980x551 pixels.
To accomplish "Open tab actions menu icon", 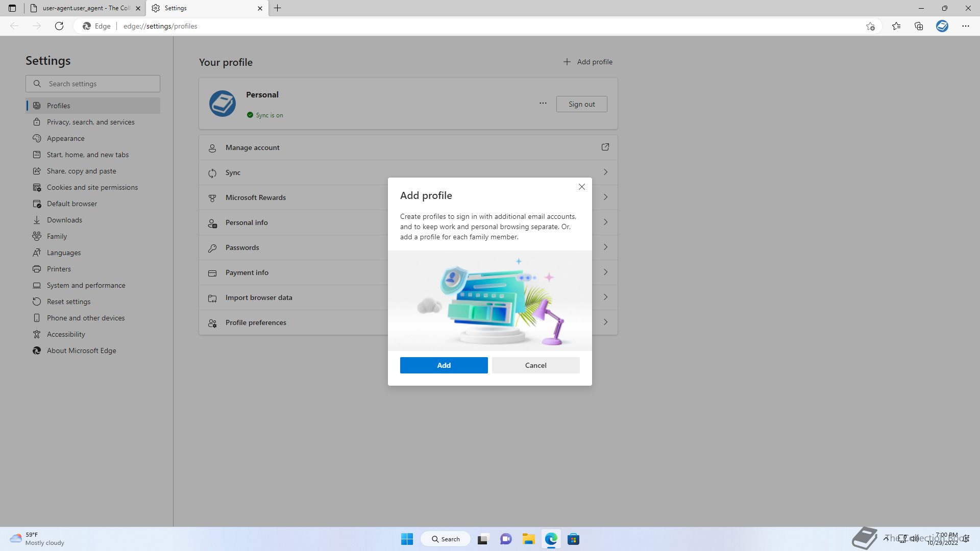I will click(x=12, y=8).
